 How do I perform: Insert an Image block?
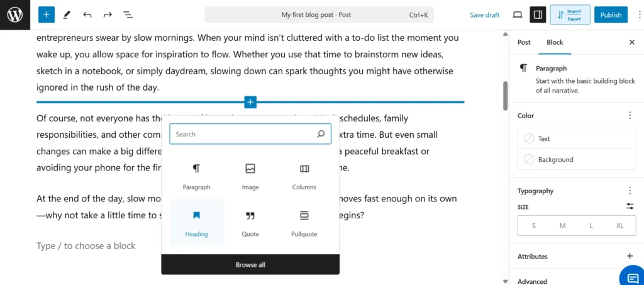tap(250, 176)
